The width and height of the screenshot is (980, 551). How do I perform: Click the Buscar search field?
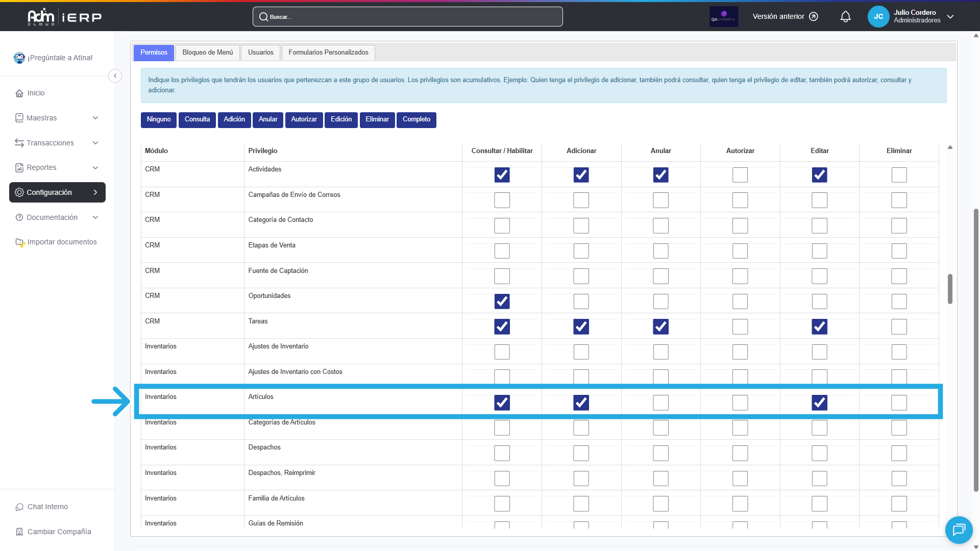[x=408, y=17]
